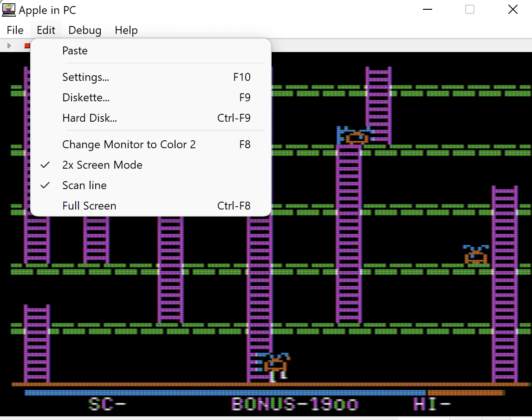Image resolution: width=532 pixels, height=420 pixels.
Task: Click the gray play button in toolbar
Action: click(9, 46)
